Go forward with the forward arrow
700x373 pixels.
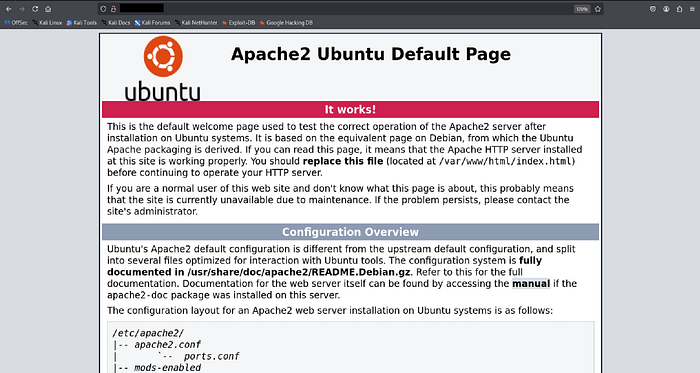(21, 9)
